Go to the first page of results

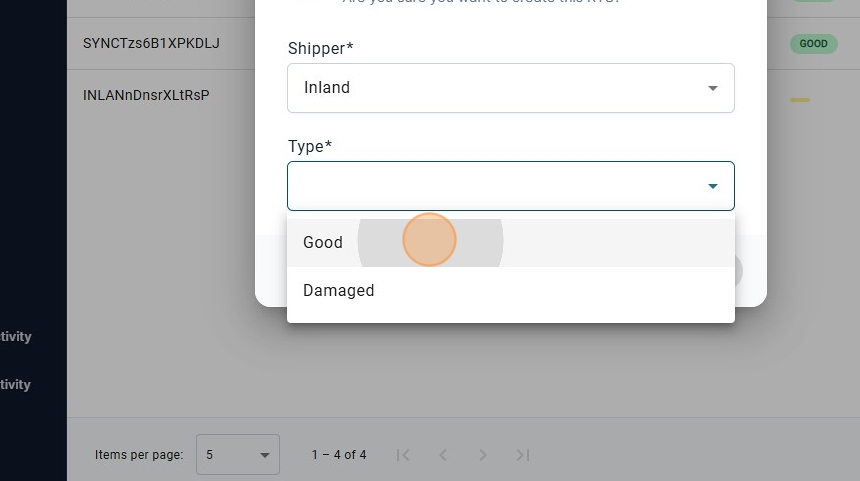coord(403,455)
